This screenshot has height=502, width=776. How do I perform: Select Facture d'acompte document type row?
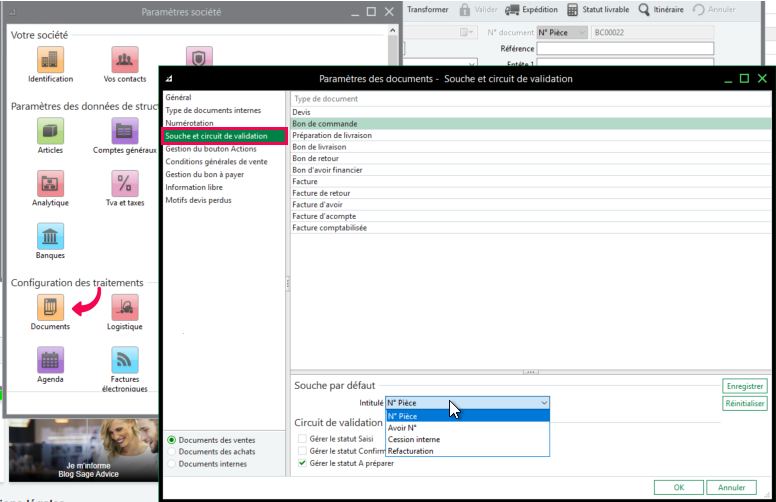click(x=324, y=216)
